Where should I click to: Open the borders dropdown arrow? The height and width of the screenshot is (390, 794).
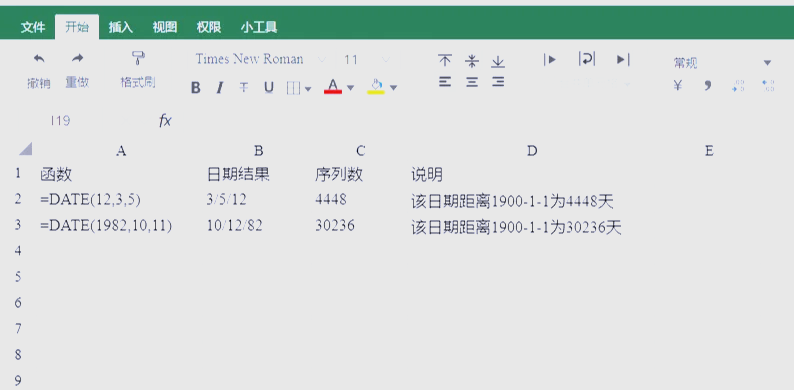(x=307, y=89)
